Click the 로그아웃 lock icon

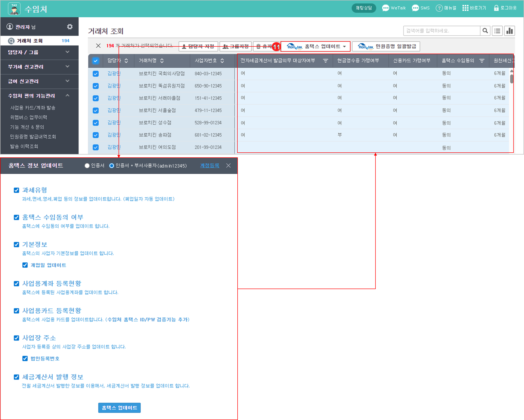[496, 8]
